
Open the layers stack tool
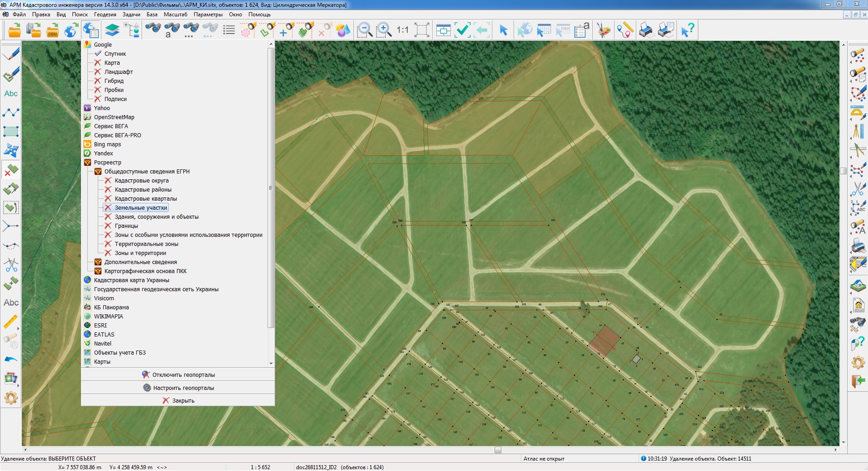112,30
